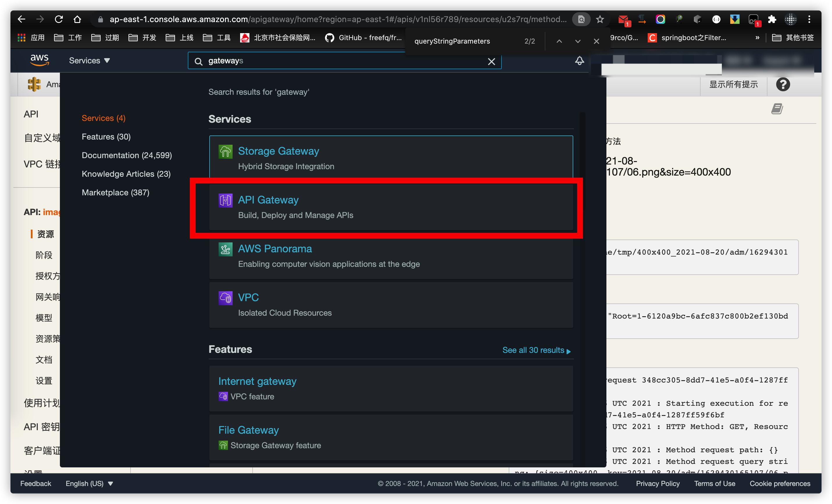The width and height of the screenshot is (832, 504).
Task: Open the browser home page
Action: pyautogui.click(x=77, y=19)
